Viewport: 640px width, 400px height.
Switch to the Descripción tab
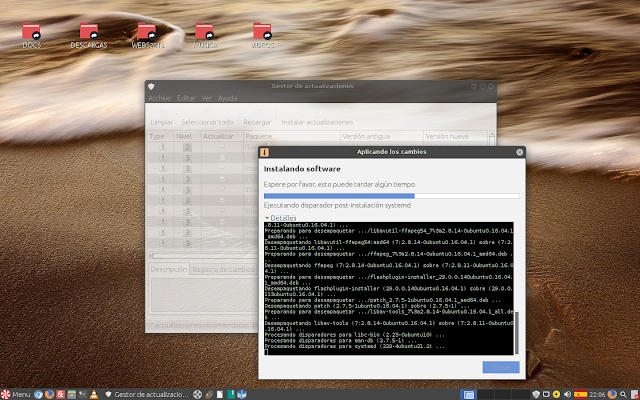pos(169,269)
